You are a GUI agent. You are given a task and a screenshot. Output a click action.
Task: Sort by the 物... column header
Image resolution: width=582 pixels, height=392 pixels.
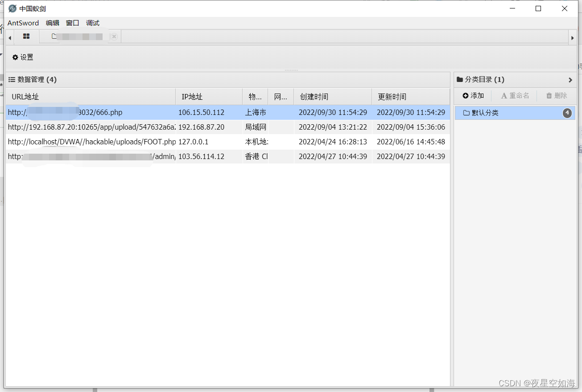click(255, 97)
